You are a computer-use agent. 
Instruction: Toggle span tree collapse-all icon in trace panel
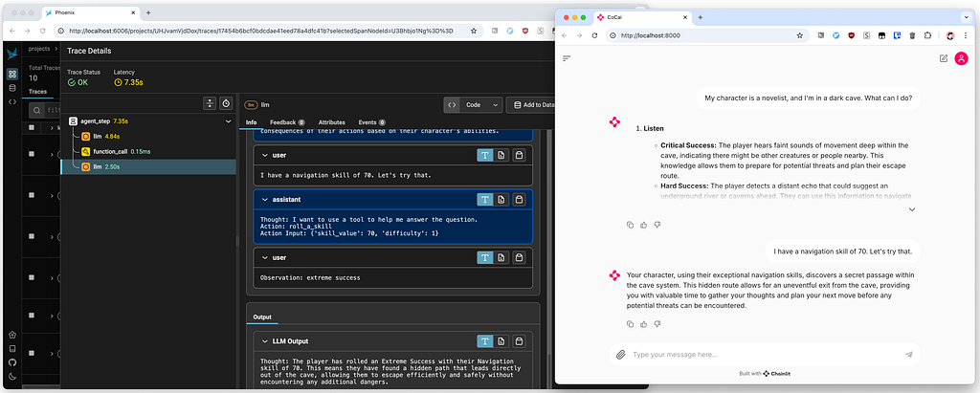(210, 103)
